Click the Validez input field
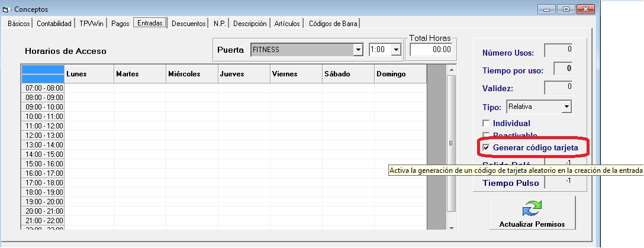Screen dimensions: 644x248 pyautogui.click(x=558, y=88)
